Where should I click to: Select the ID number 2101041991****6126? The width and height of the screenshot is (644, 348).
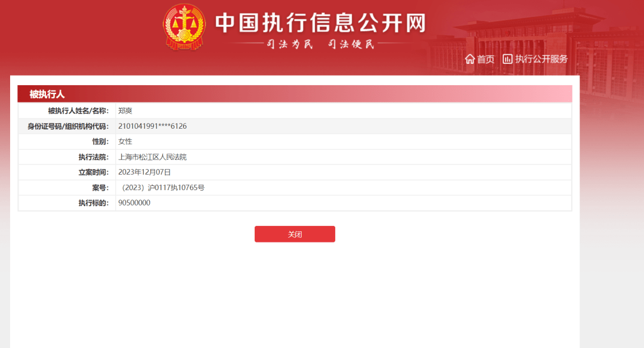(153, 126)
